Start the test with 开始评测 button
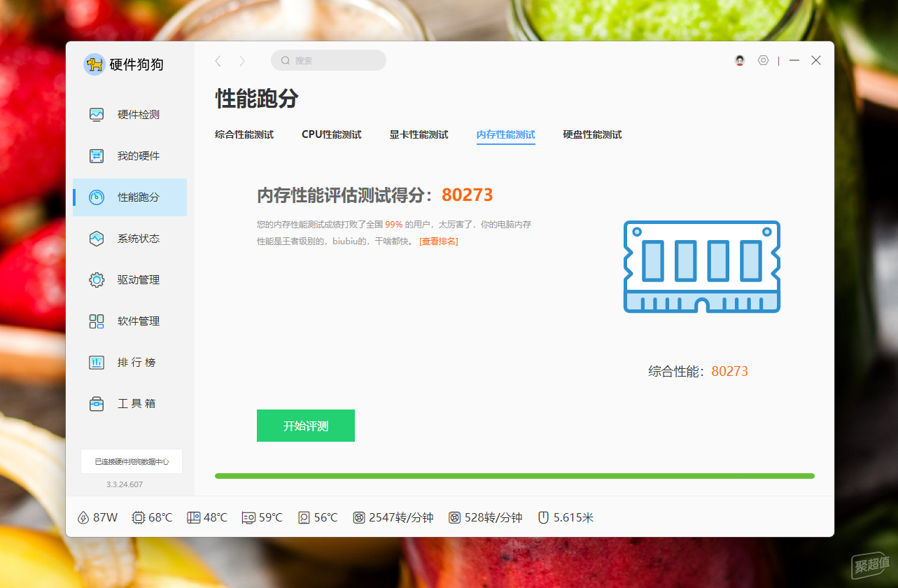Viewport: 898px width, 588px height. [x=306, y=426]
